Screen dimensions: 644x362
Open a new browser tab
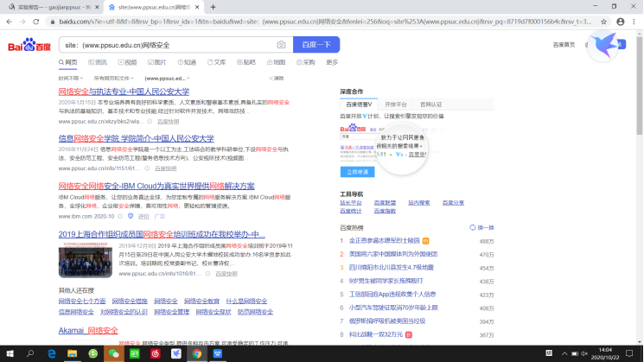click(213, 7)
